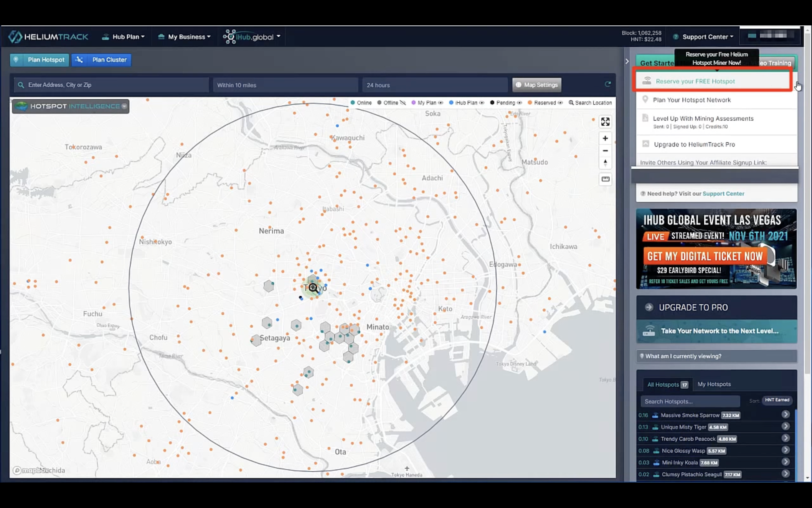Reset map bearing to north
This screenshot has height=508, width=812.
coord(605,163)
